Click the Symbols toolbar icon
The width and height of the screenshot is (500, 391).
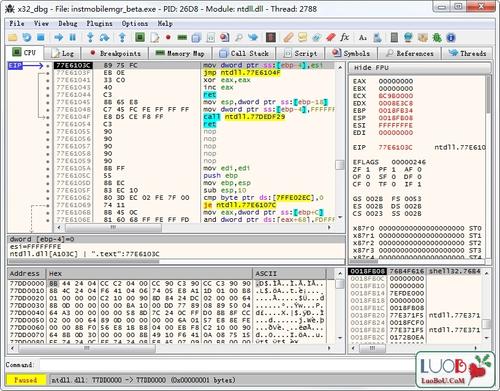coord(225,37)
